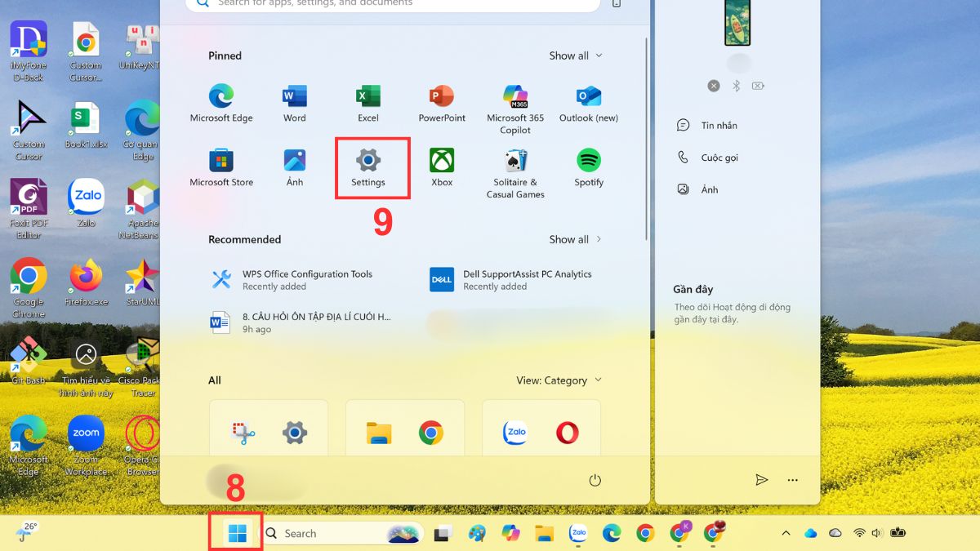
Task: Open Ảnh in the phone panel
Action: tap(697, 189)
